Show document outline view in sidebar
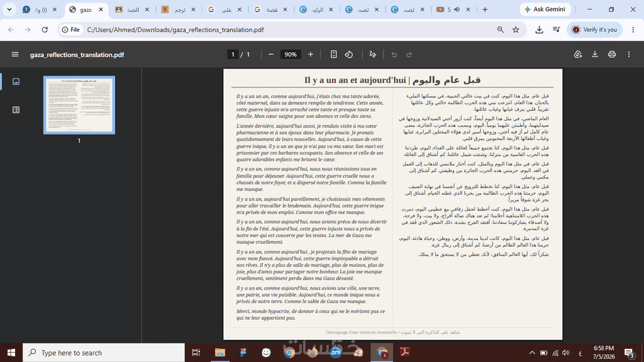The height and width of the screenshot is (362, 644). (x=16, y=109)
